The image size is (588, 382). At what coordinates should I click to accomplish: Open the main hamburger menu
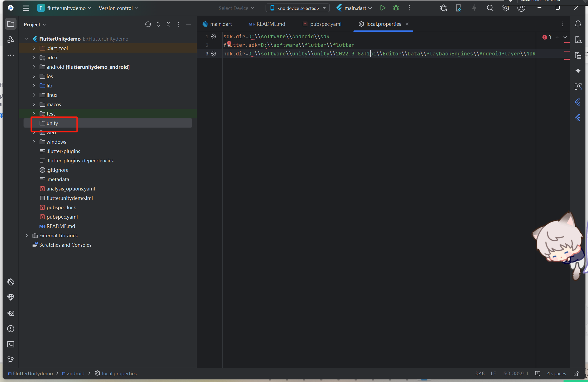[x=26, y=8]
